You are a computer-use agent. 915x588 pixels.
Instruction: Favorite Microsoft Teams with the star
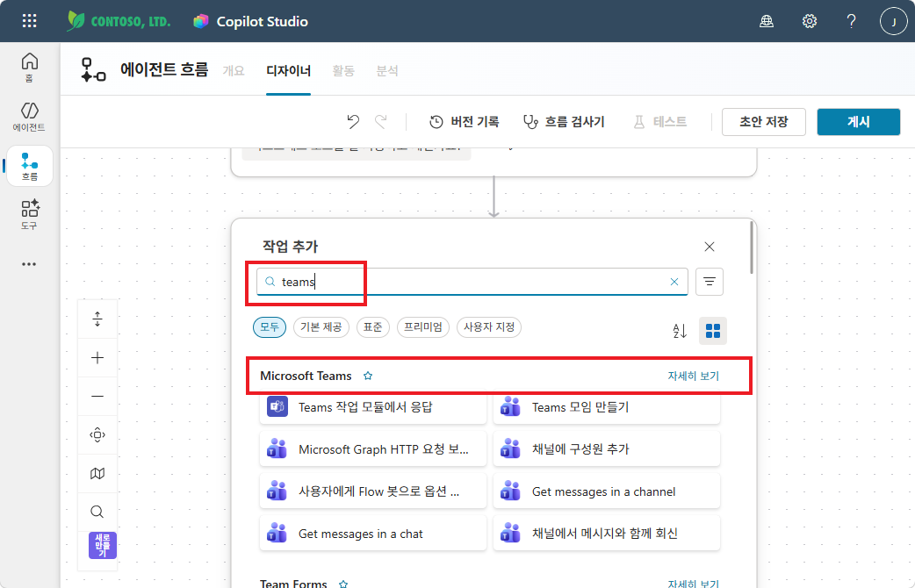(x=368, y=376)
